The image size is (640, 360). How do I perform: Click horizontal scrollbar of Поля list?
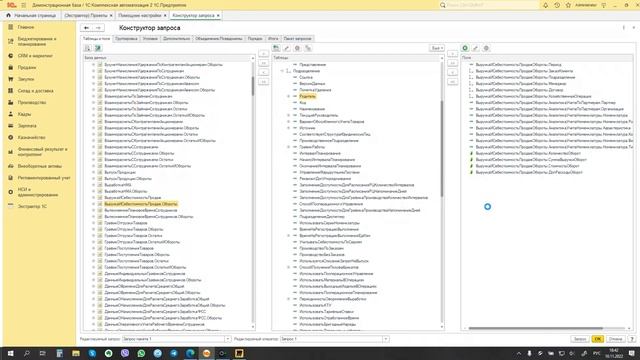coord(536,328)
